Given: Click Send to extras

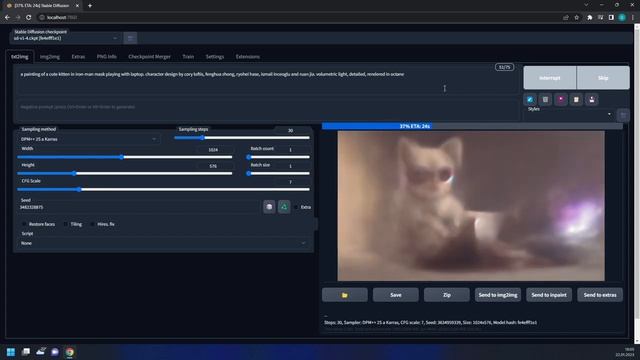Looking at the screenshot, I should point(600,295).
